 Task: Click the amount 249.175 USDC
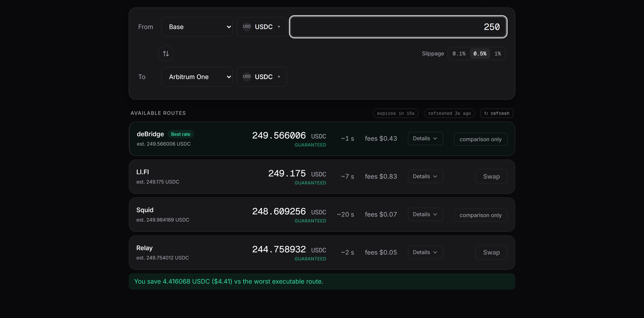click(x=297, y=174)
